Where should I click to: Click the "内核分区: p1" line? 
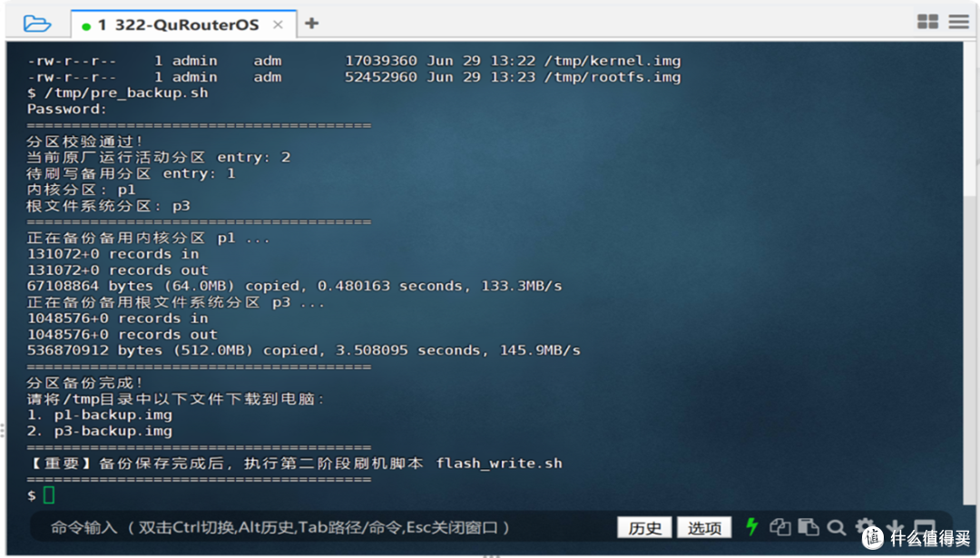click(x=82, y=190)
